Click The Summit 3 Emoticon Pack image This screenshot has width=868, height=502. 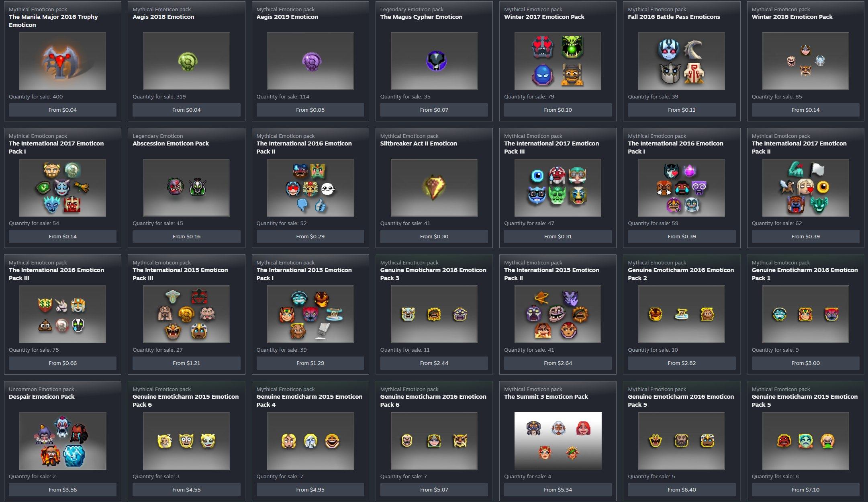pos(558,441)
